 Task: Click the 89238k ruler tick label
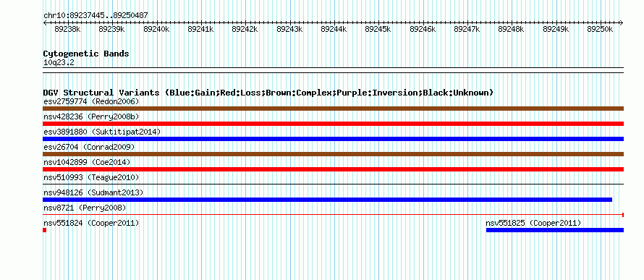coord(68,29)
